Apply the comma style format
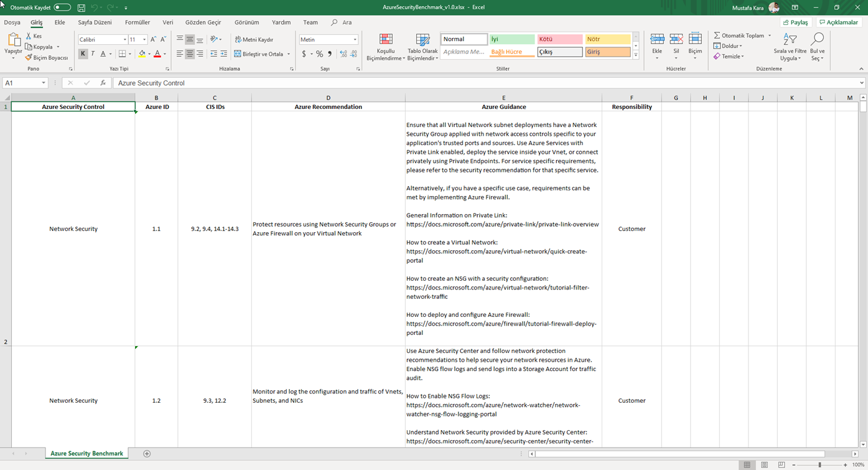This screenshot has width=868, height=470. coord(330,54)
